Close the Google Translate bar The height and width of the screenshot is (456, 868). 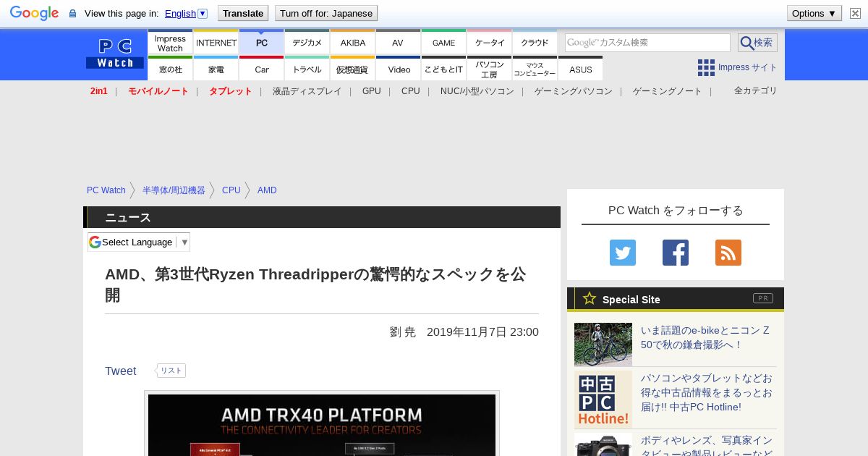[x=856, y=13]
